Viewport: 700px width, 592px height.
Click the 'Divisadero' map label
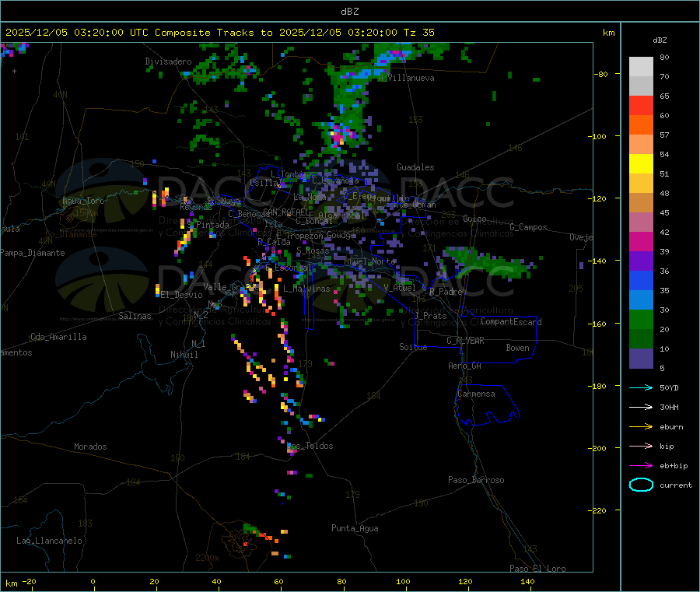[x=168, y=61]
